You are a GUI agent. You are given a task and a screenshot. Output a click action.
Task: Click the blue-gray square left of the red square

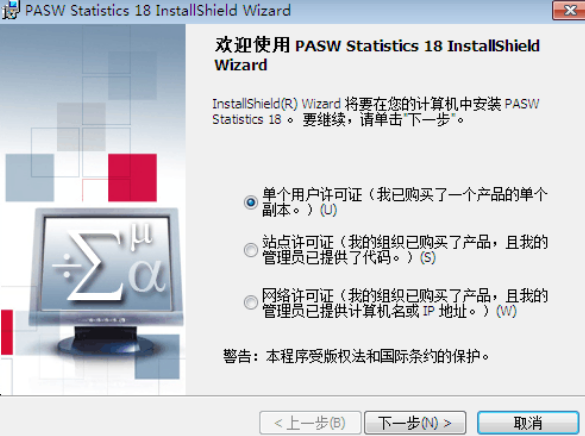pos(30,178)
